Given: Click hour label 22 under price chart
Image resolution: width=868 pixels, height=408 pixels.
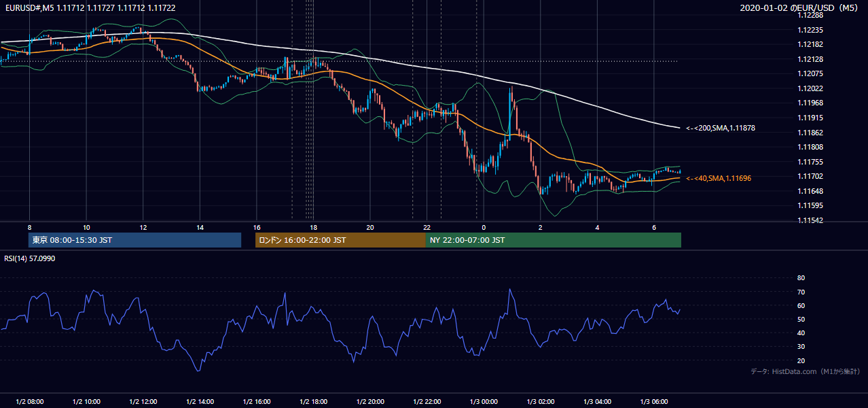Looking at the screenshot, I should tap(427, 227).
